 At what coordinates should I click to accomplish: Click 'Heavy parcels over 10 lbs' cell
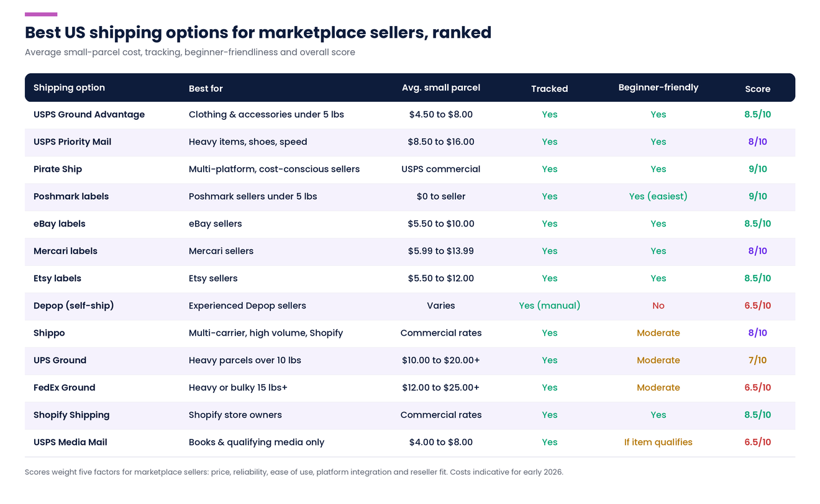[x=245, y=360]
